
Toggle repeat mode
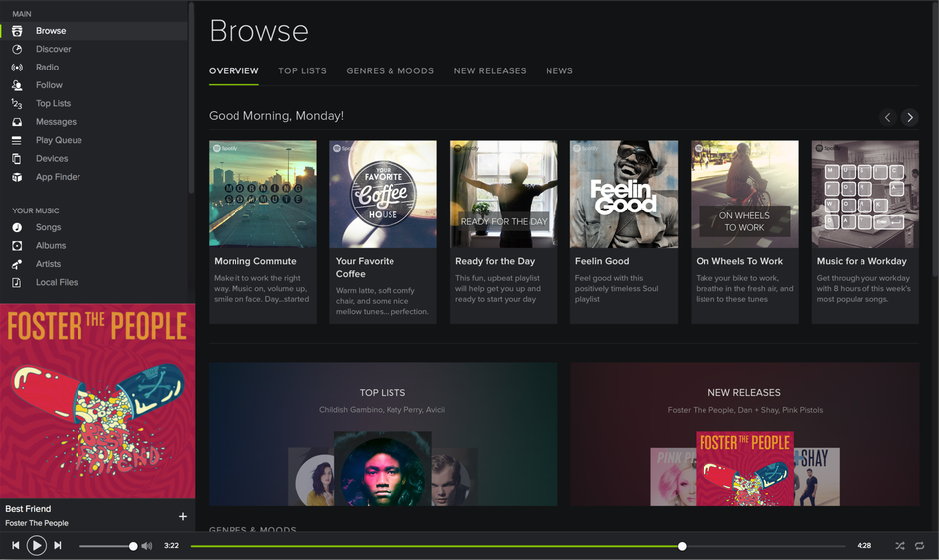coord(920,546)
